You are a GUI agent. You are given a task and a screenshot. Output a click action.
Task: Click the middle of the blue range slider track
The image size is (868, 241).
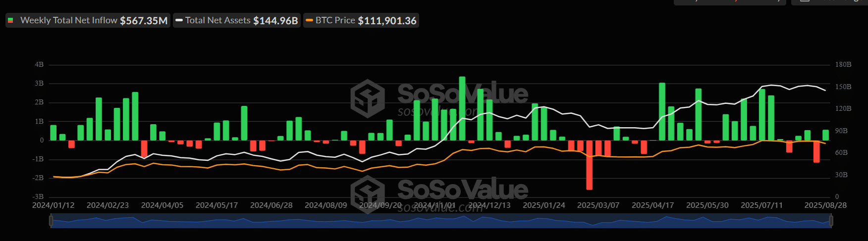[x=441, y=221]
